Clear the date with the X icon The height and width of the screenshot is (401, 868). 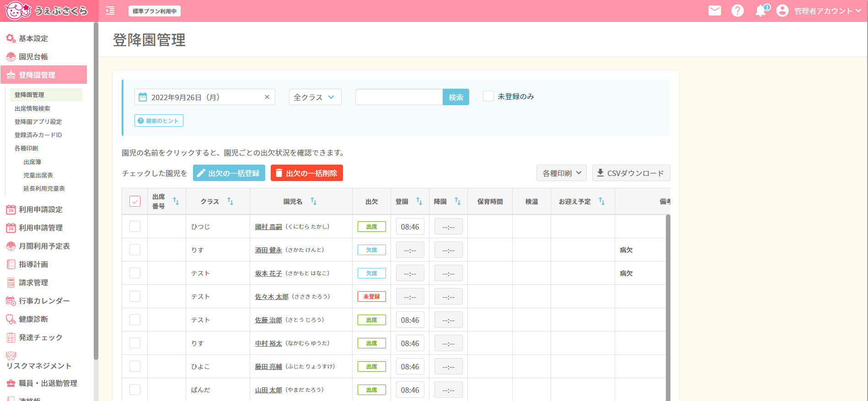coord(267,97)
